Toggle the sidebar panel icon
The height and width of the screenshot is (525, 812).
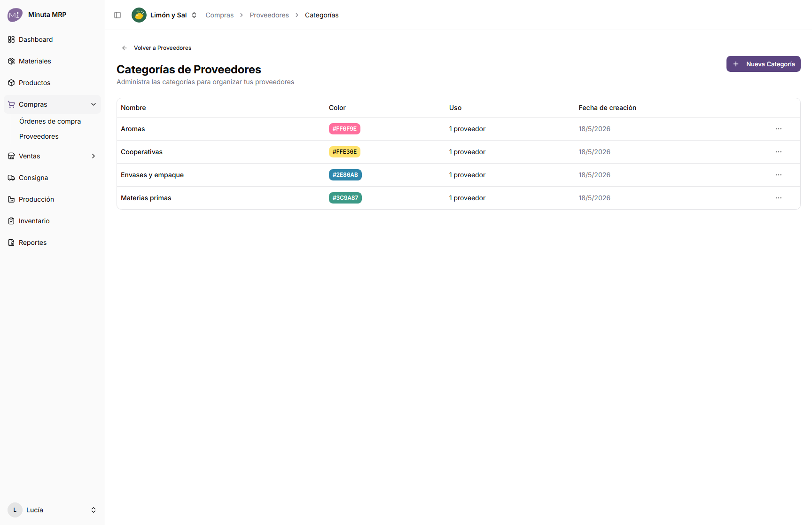click(117, 15)
